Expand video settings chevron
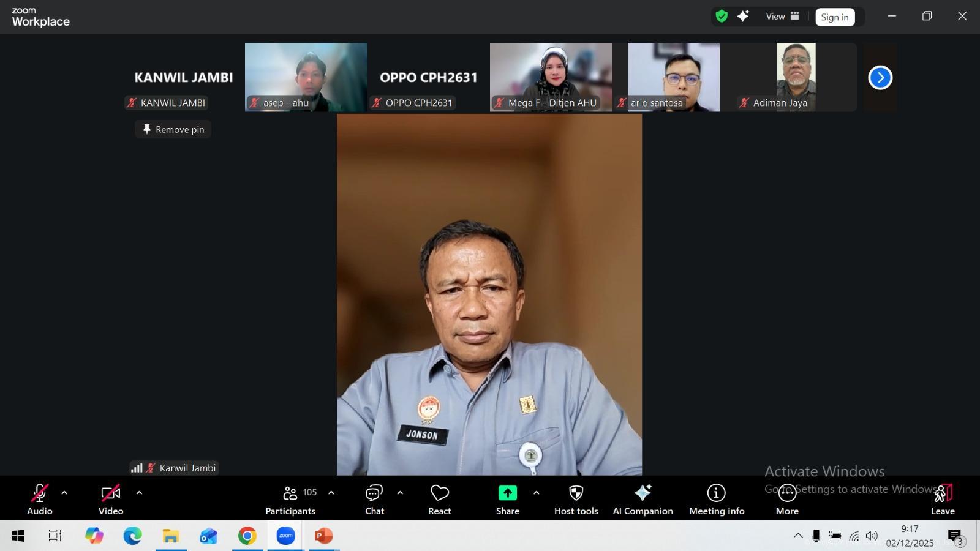The height and width of the screenshot is (551, 980). click(139, 492)
